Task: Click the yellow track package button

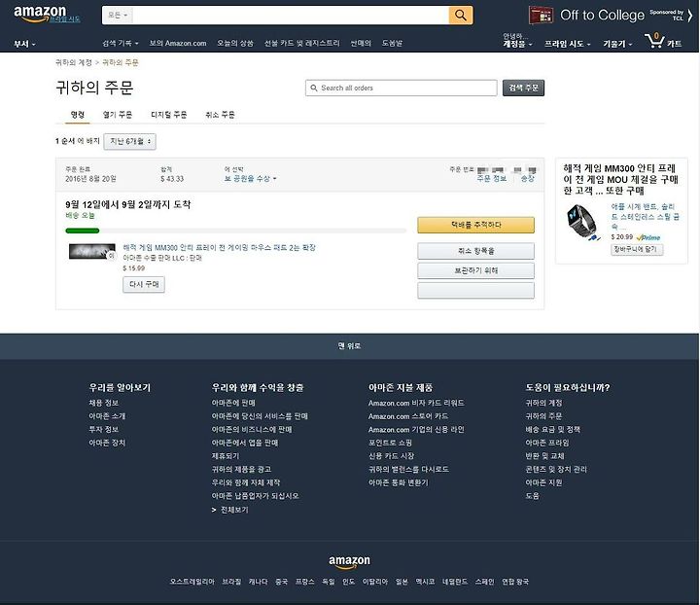Action: [475, 225]
